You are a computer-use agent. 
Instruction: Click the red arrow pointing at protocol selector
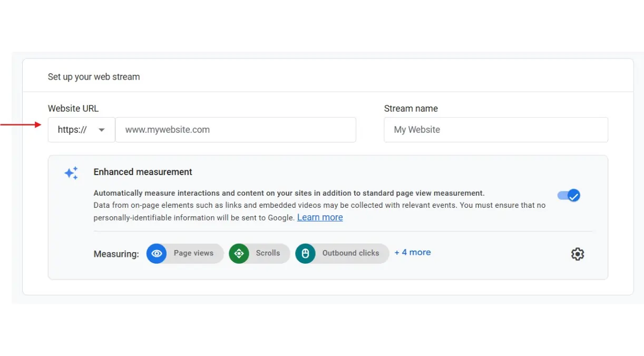21,124
